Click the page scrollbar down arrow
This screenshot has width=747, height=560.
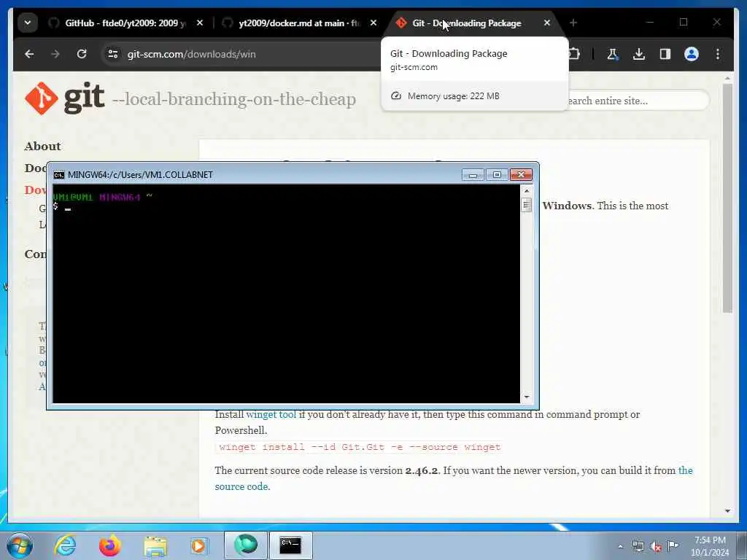click(x=727, y=511)
